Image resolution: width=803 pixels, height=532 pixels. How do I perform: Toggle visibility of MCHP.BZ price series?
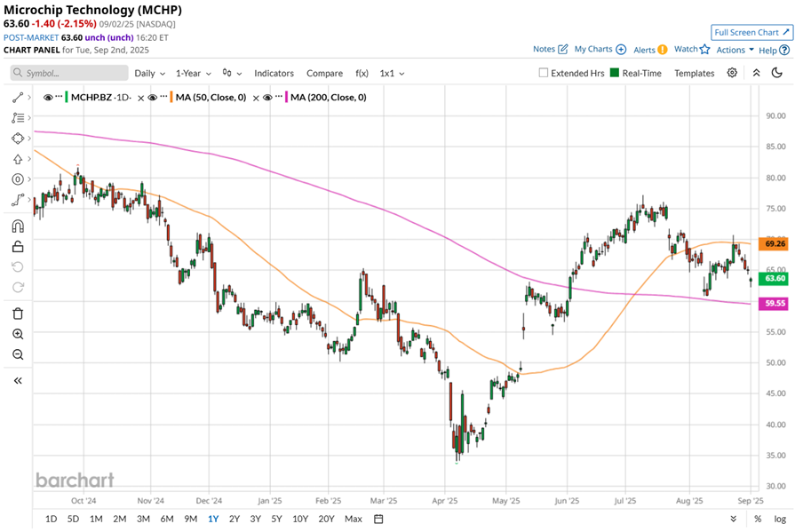(48, 98)
